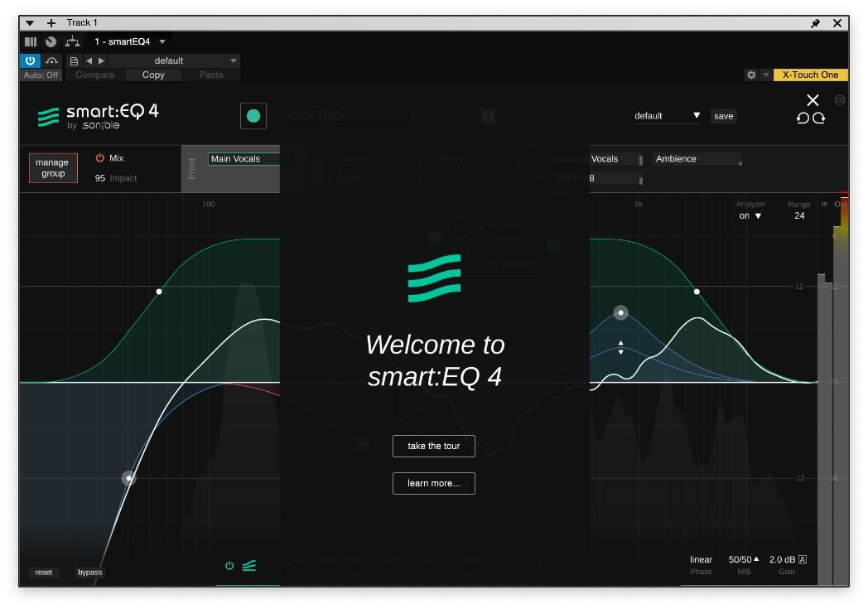Click the Copy button

pos(153,75)
